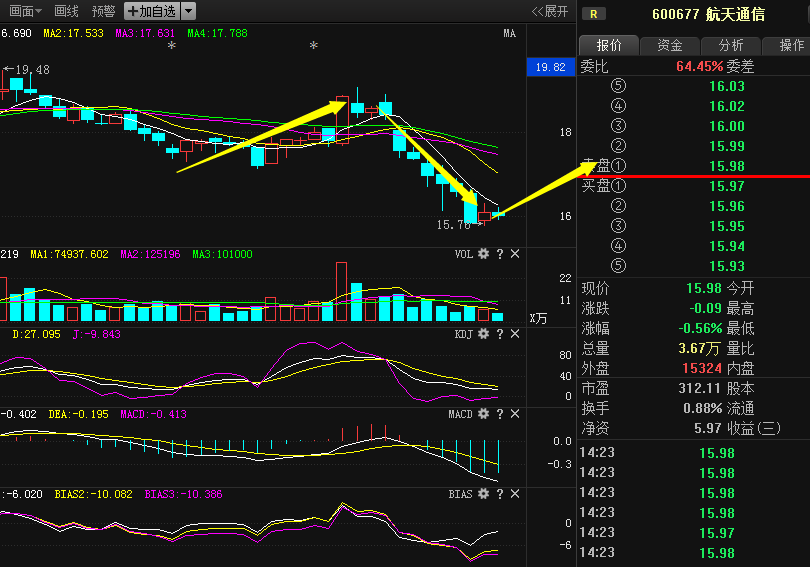
Task: Click the KDJ indicator label
Action: click(x=464, y=334)
